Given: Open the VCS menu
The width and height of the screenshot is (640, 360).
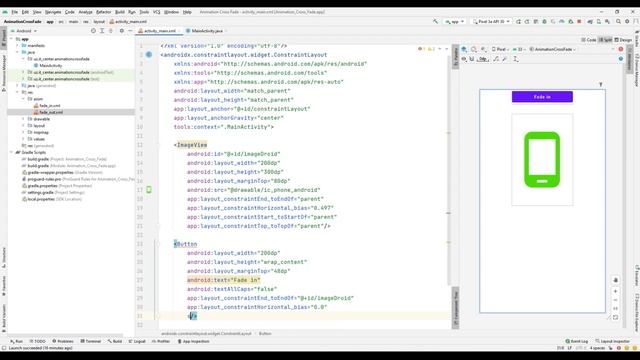Looking at the screenshot, I should click(x=157, y=12).
